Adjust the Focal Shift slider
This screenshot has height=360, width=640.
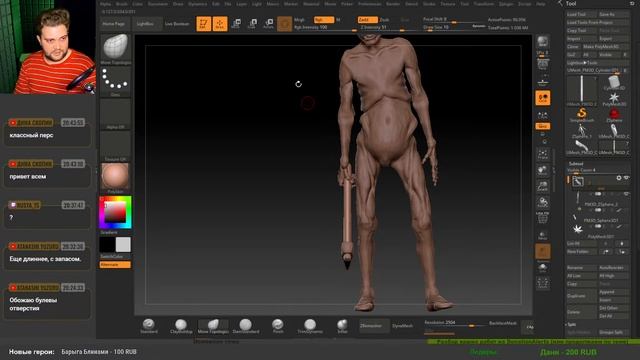pos(451,20)
